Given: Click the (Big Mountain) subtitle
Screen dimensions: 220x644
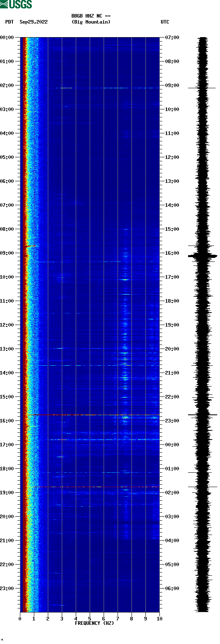Looking at the screenshot, I should 91,22.
